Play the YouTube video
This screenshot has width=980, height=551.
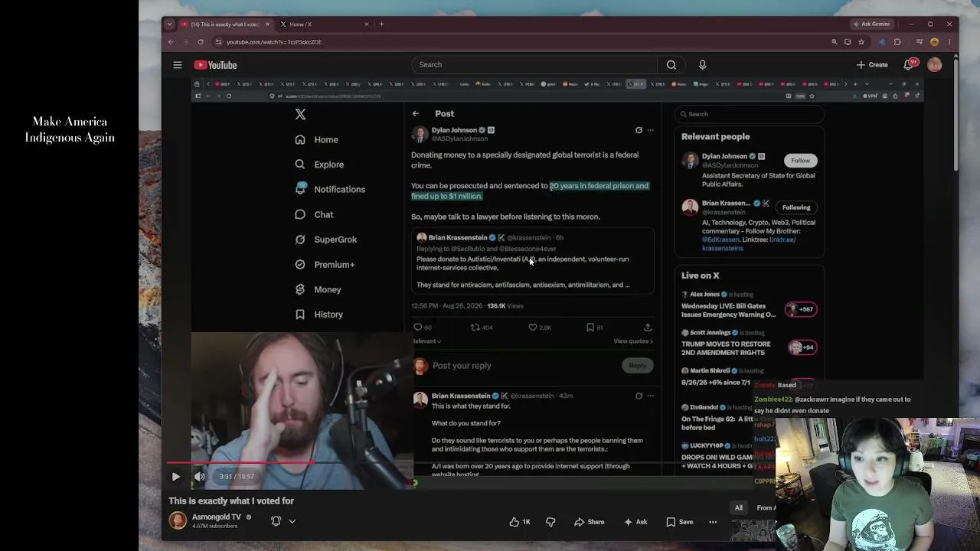click(x=175, y=476)
